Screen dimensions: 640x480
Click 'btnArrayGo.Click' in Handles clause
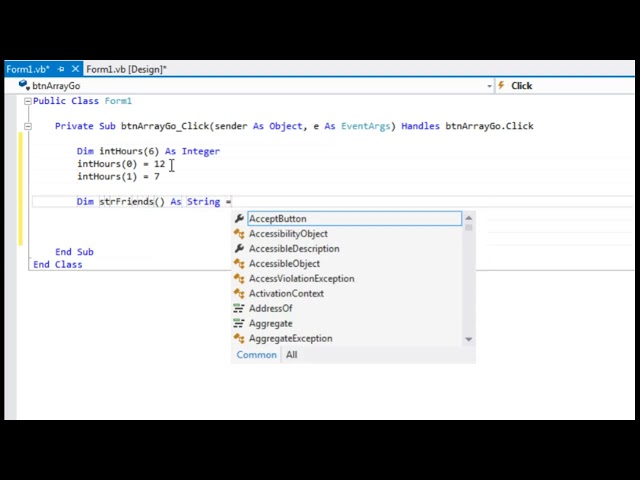489,126
